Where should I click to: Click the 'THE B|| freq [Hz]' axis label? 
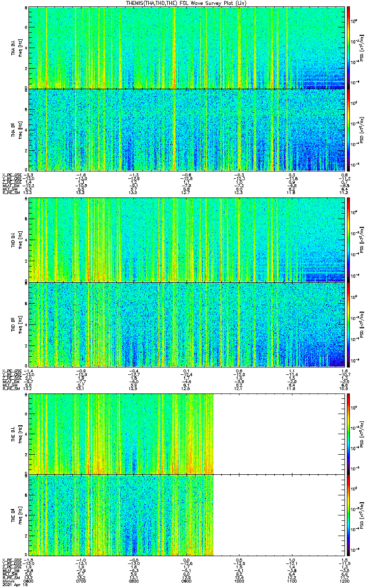[17, 516]
